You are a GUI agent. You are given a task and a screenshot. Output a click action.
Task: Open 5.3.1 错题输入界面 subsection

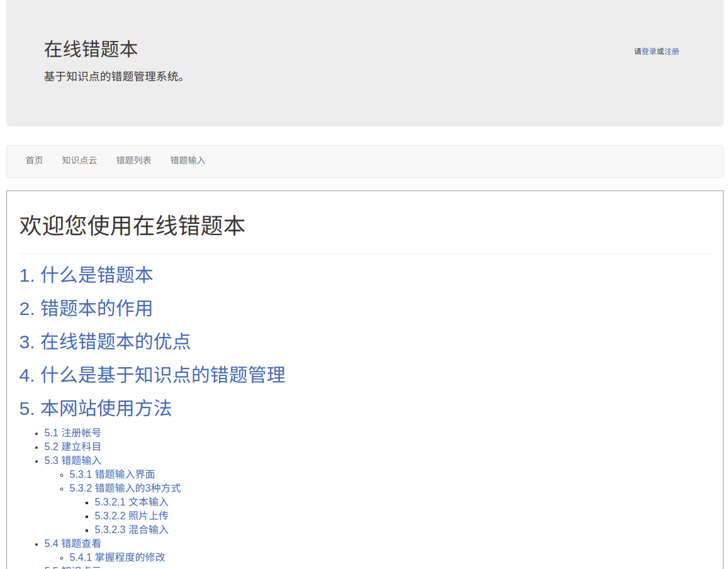pos(112,474)
